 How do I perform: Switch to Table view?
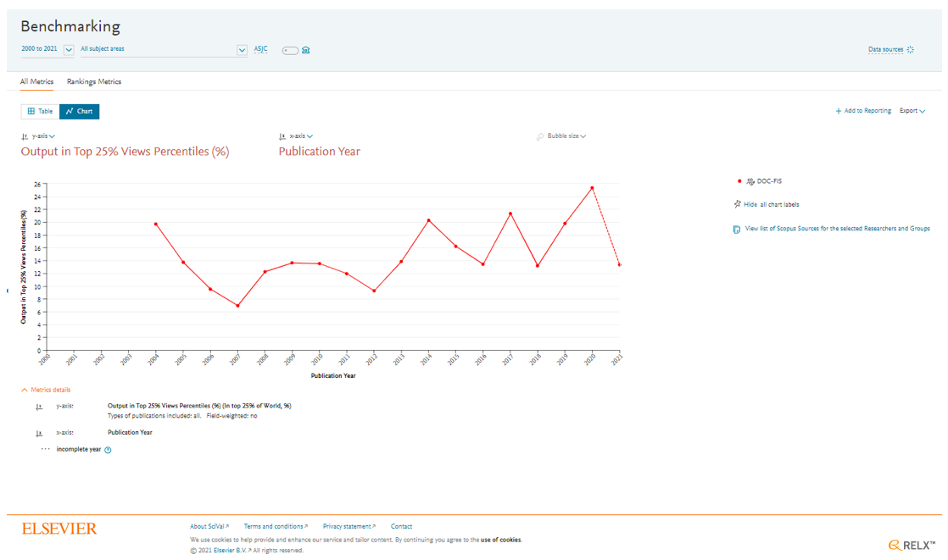click(x=41, y=111)
